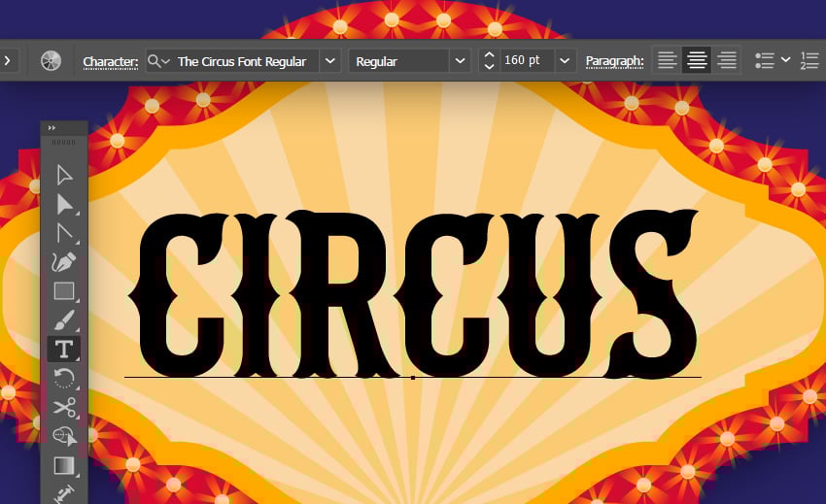Align paragraph text center

pos(697,60)
